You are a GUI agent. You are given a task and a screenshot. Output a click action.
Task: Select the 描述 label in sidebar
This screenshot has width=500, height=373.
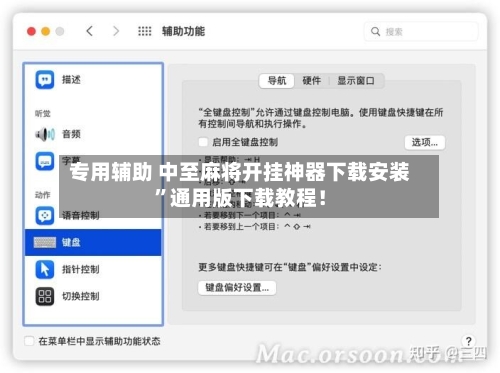(x=71, y=80)
